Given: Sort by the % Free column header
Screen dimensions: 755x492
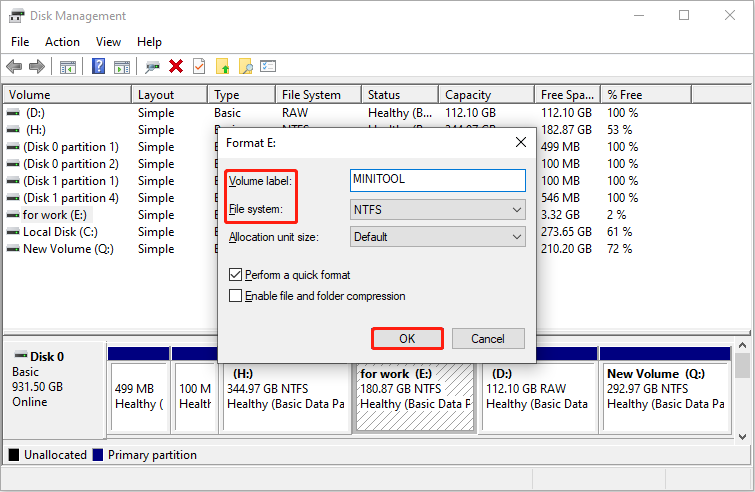Looking at the screenshot, I should pyautogui.click(x=646, y=95).
